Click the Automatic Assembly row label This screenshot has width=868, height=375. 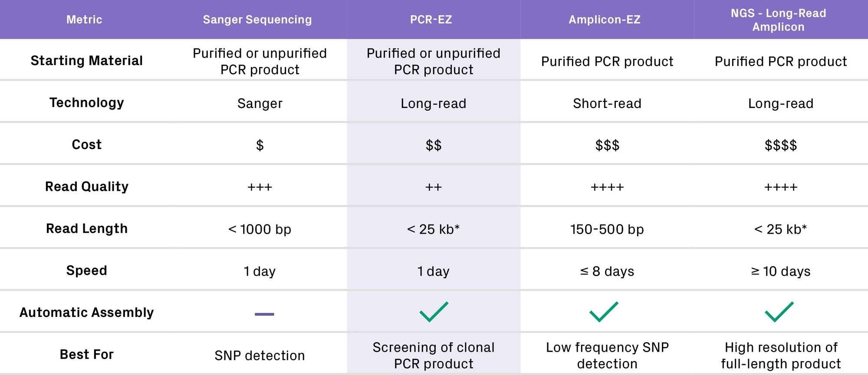(x=87, y=312)
